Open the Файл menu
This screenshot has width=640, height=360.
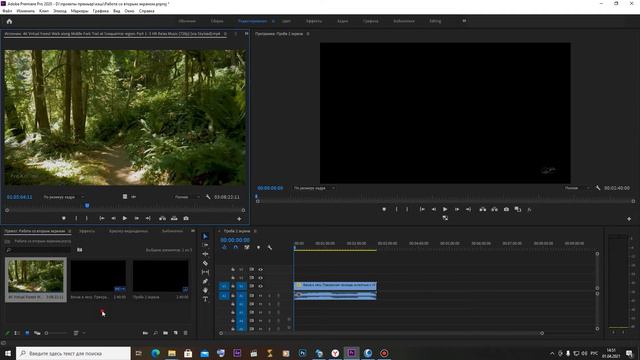click(x=7, y=11)
